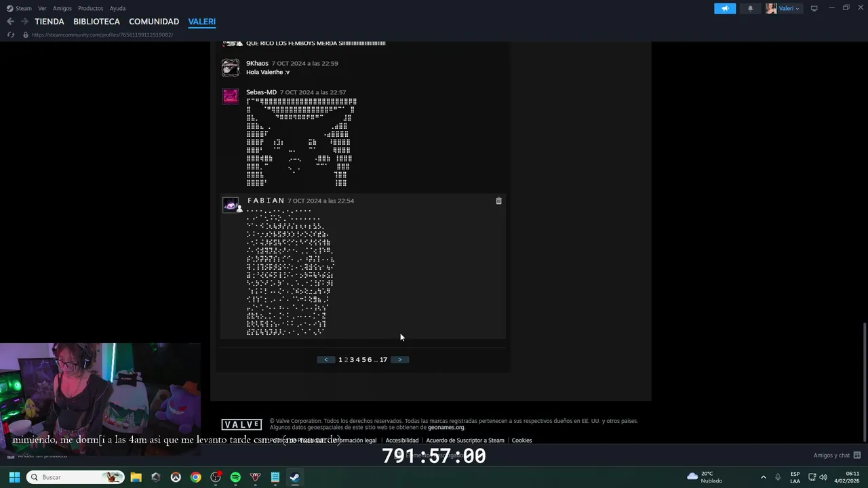Screen dimensions: 868x488
Task: Go back with the left arrow
Action: 10,22
